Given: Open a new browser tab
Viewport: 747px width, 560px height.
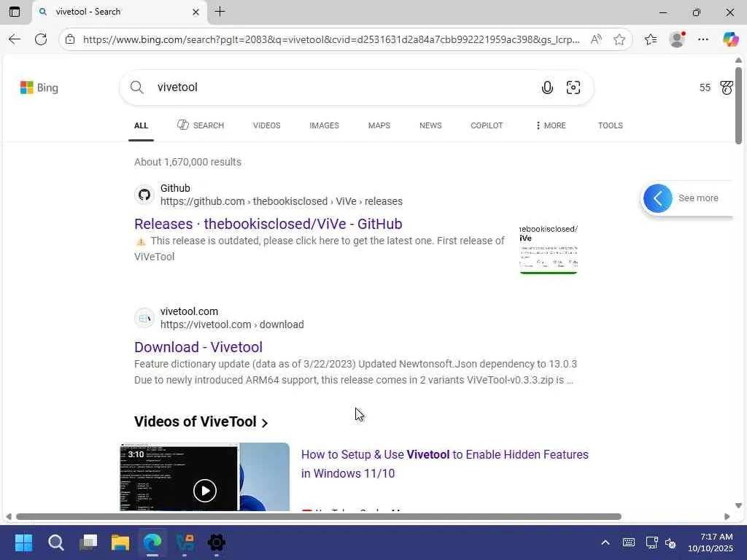Looking at the screenshot, I should pos(220,12).
